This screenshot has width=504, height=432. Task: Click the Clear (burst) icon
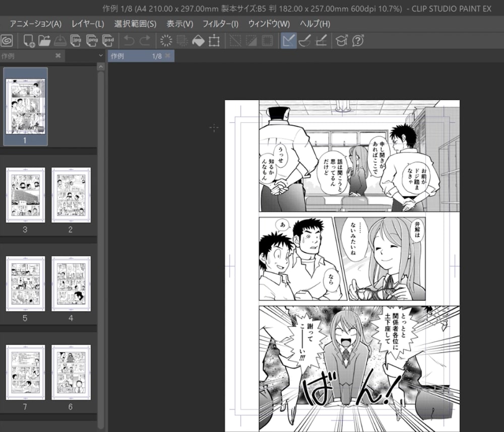[x=166, y=41]
